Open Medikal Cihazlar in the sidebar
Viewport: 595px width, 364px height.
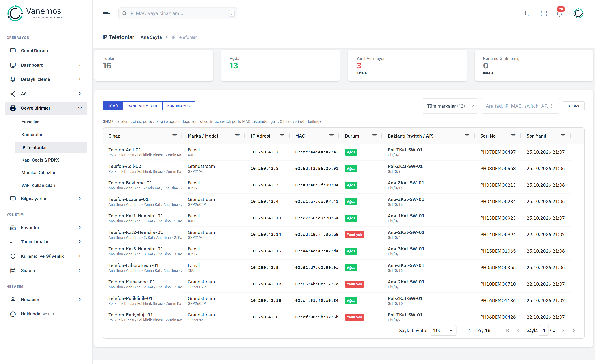pos(38,173)
